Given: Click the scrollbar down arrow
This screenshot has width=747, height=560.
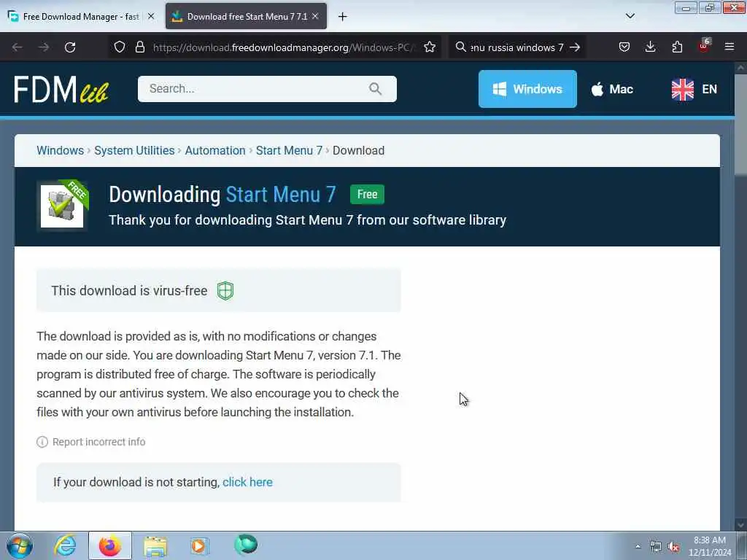Looking at the screenshot, I should click(740, 524).
